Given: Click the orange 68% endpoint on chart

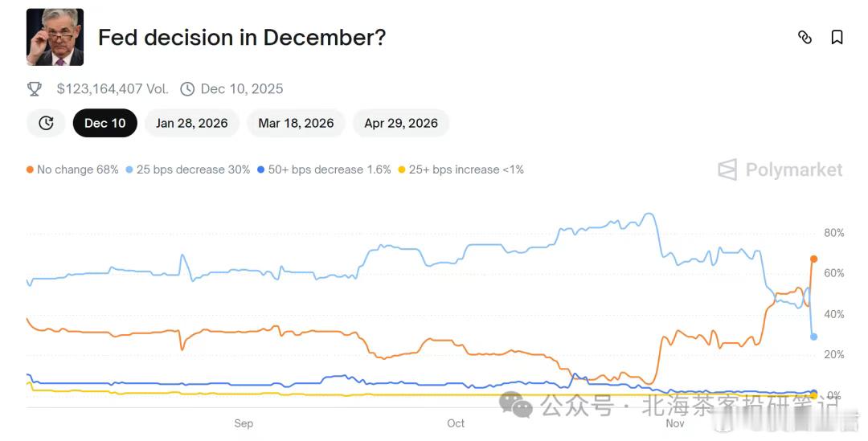Looking at the screenshot, I should click(813, 259).
